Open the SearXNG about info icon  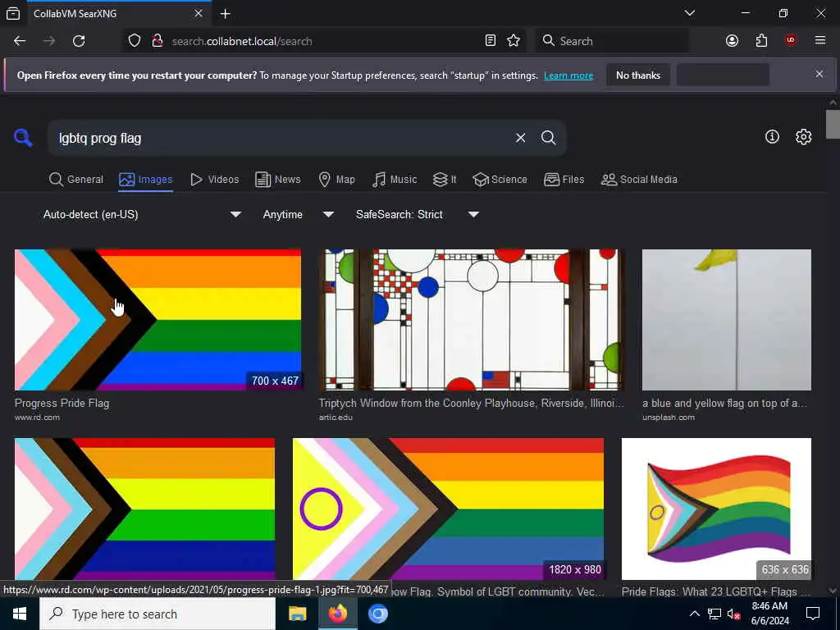click(772, 137)
